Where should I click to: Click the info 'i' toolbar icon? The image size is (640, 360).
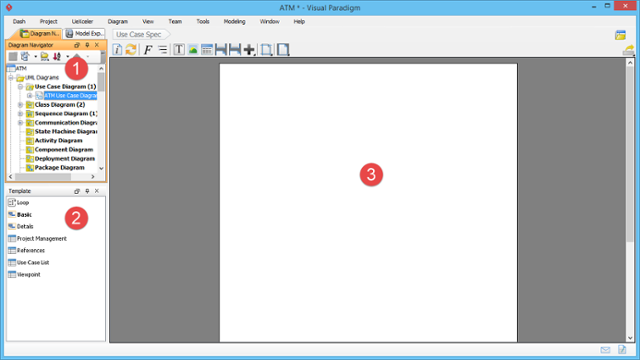point(117,50)
